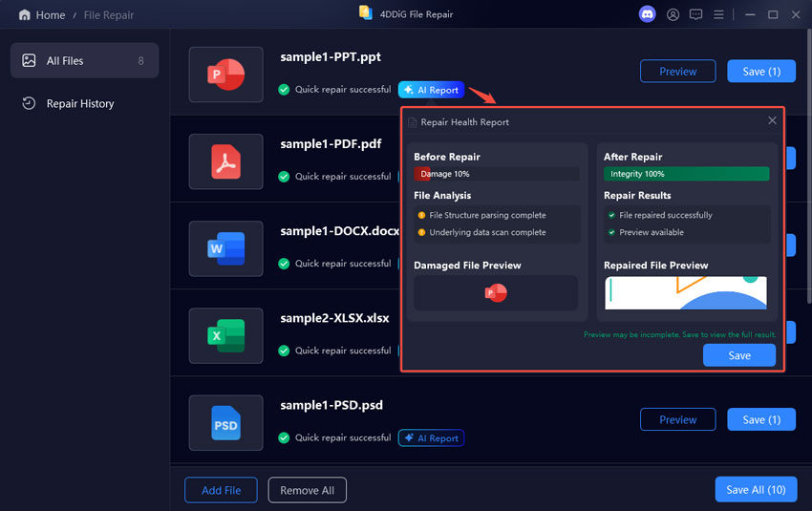Close the Repair Health Report popup
Viewport: 812px width, 511px height.
click(772, 120)
